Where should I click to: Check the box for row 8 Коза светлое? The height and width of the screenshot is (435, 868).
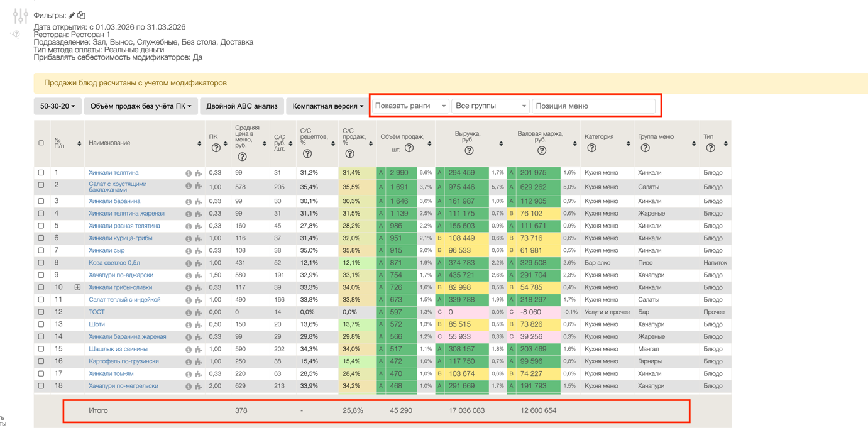click(41, 263)
